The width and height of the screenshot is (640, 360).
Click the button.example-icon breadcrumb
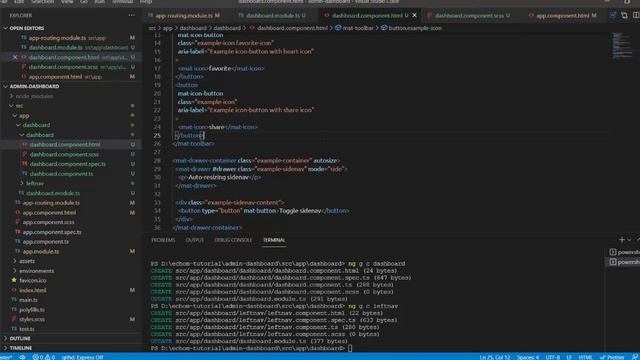pyautogui.click(x=411, y=28)
